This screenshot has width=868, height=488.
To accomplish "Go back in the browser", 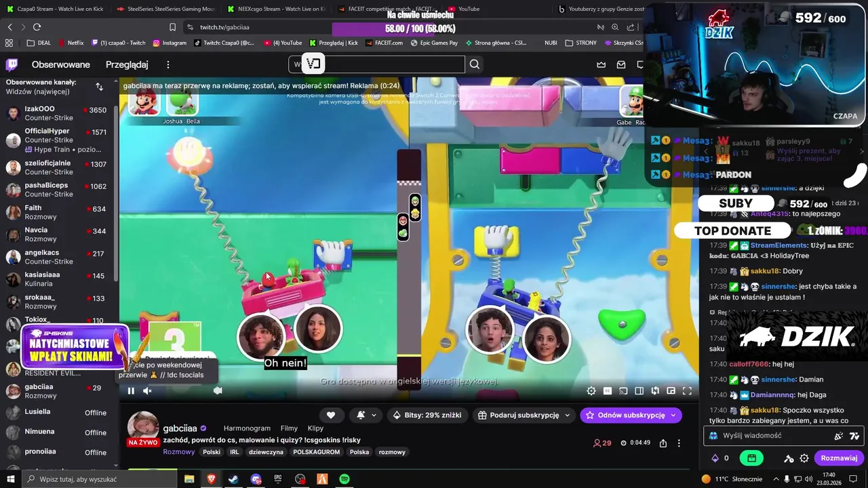I will point(9,27).
